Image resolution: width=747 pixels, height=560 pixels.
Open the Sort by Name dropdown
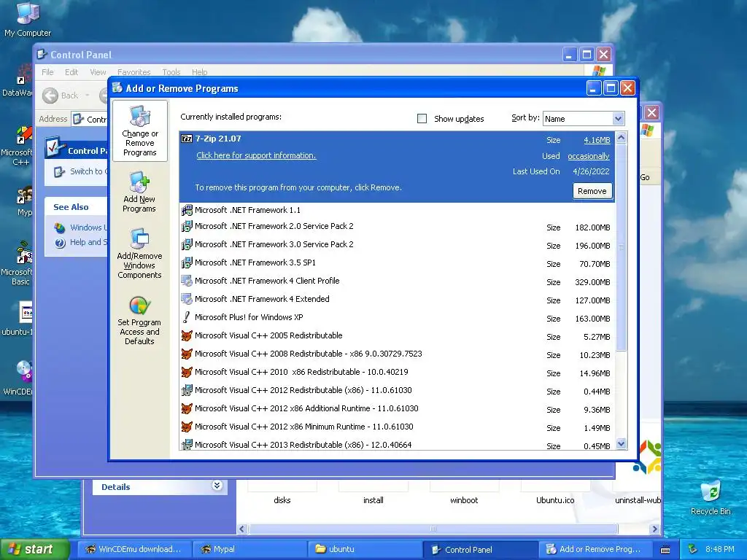[618, 119]
